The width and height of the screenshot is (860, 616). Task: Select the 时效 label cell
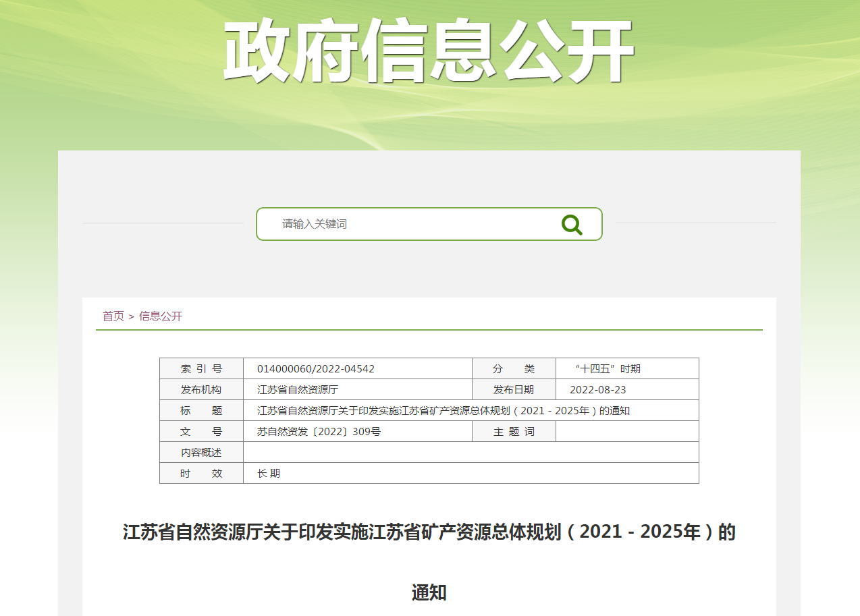coord(201,474)
